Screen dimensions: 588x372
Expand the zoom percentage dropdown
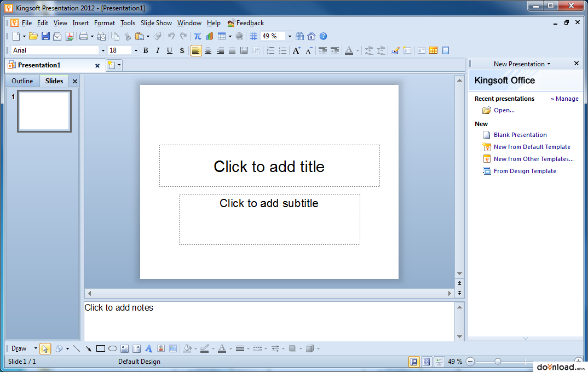[290, 36]
